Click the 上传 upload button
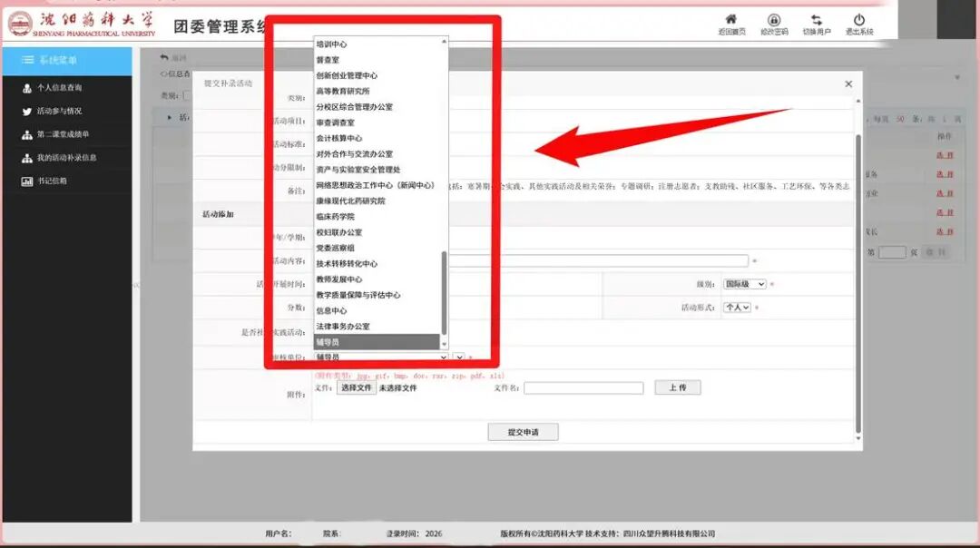The width and height of the screenshot is (980, 548). click(x=678, y=388)
